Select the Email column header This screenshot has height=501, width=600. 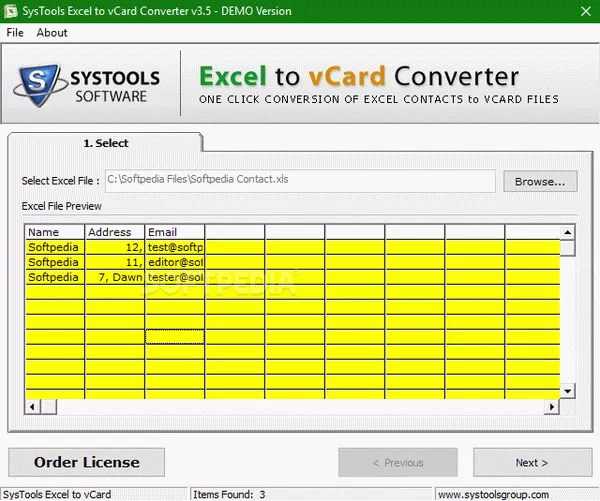[175, 232]
